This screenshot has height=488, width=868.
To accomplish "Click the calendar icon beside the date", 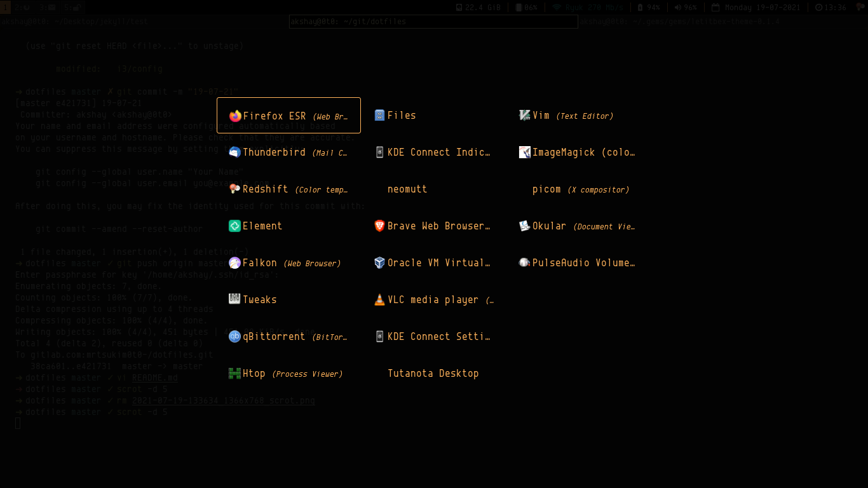I will [x=715, y=8].
